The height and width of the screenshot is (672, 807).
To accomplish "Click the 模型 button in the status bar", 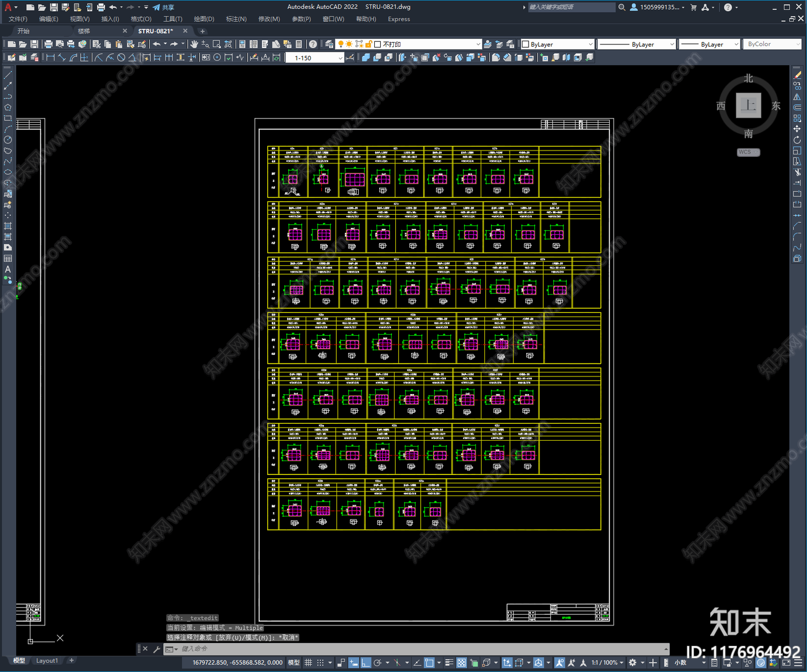I will (294, 662).
